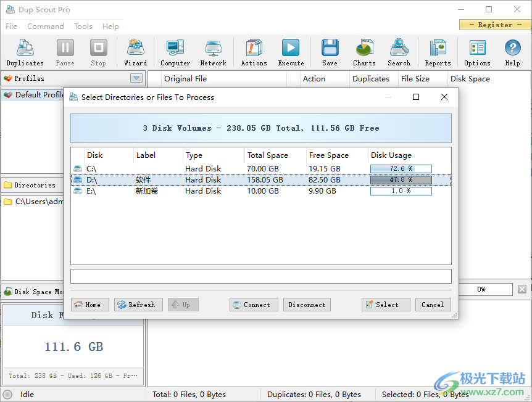Click the Home button in dialog
The height and width of the screenshot is (402, 532).
click(90, 305)
